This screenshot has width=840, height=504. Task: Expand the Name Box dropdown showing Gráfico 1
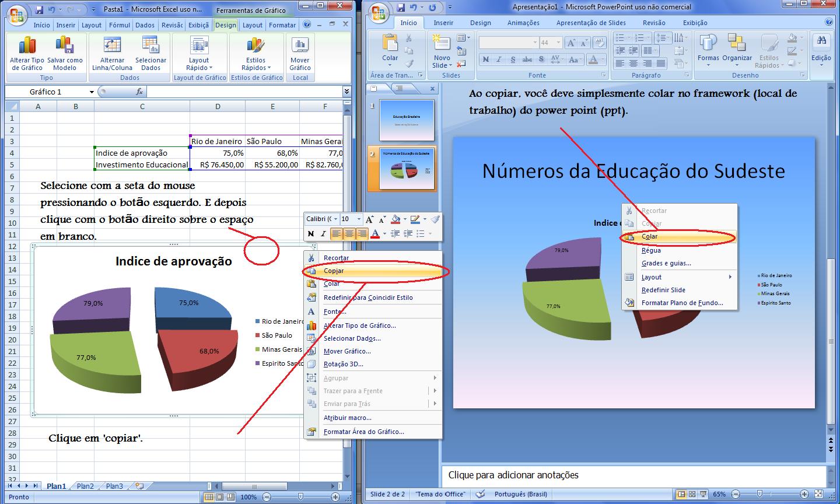tap(92, 92)
